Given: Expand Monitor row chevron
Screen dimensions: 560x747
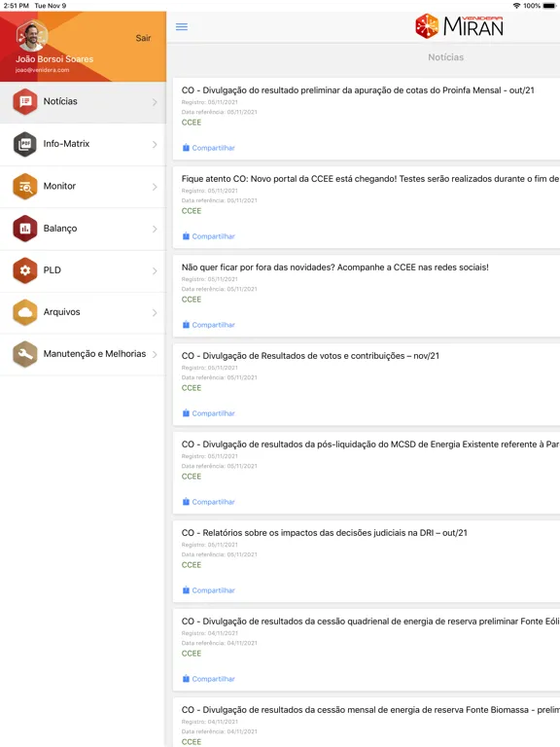Looking at the screenshot, I should [155, 187].
